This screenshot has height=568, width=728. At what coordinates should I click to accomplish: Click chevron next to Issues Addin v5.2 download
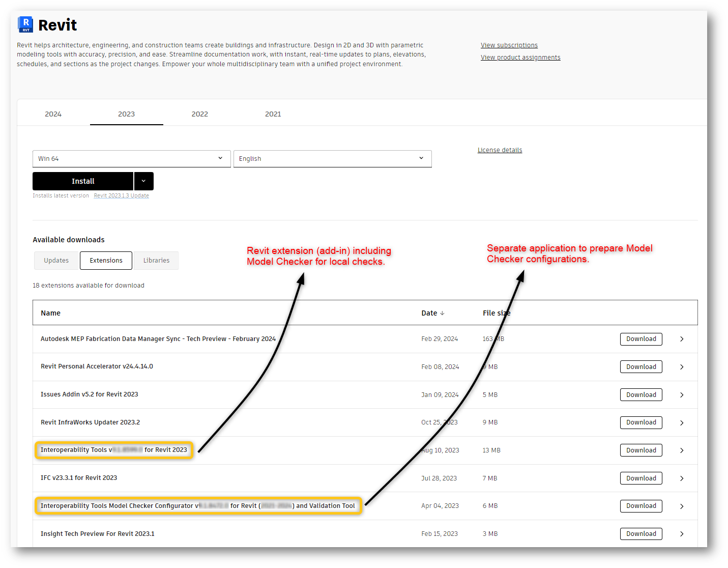tap(682, 394)
